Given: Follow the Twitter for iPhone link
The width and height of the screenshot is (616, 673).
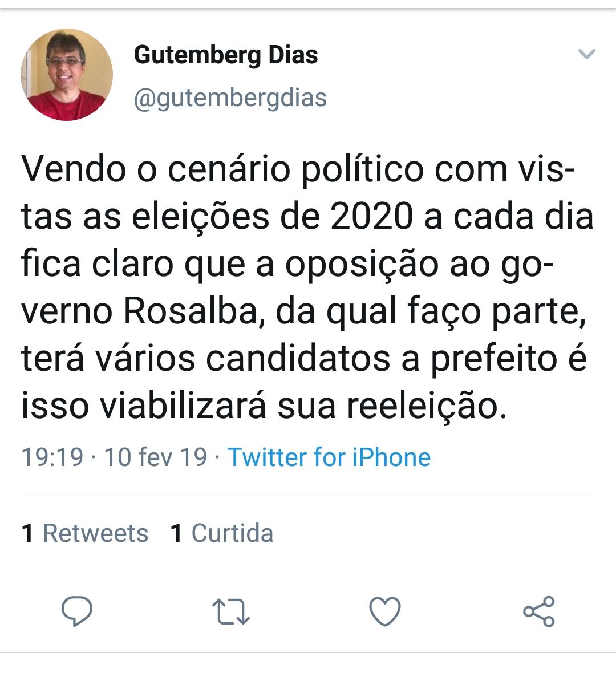Looking at the screenshot, I should [329, 457].
